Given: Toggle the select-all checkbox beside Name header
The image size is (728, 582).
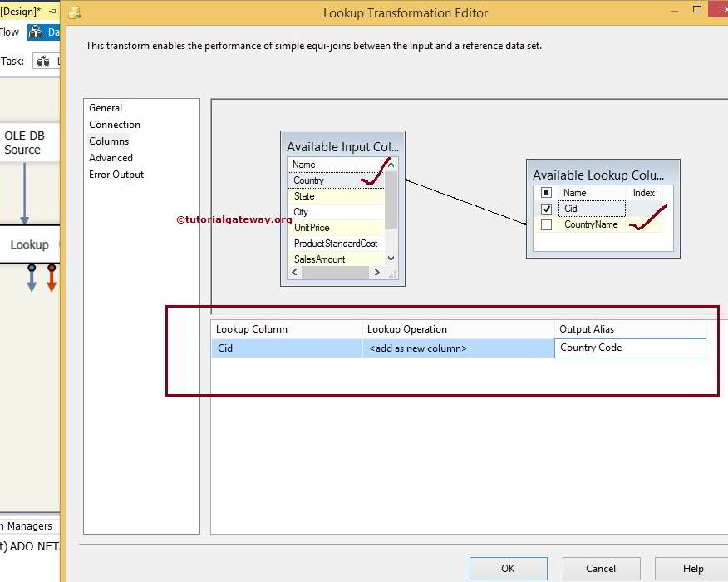Looking at the screenshot, I should tap(547, 192).
